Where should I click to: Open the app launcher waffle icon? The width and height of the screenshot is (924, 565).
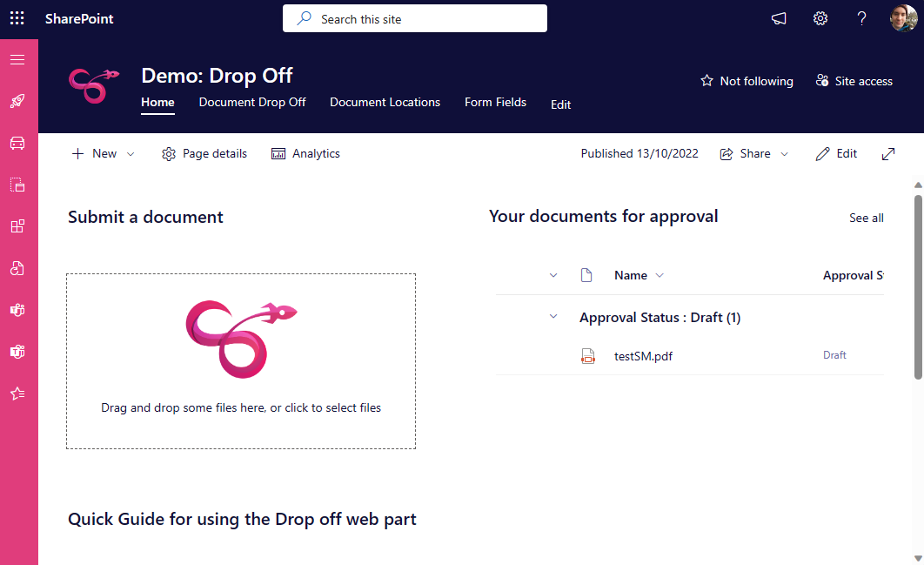point(17,18)
